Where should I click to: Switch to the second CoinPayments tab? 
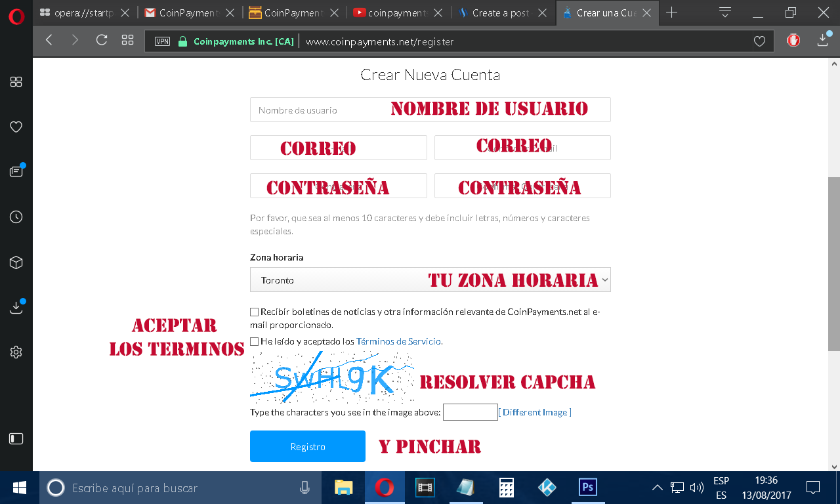pos(295,12)
